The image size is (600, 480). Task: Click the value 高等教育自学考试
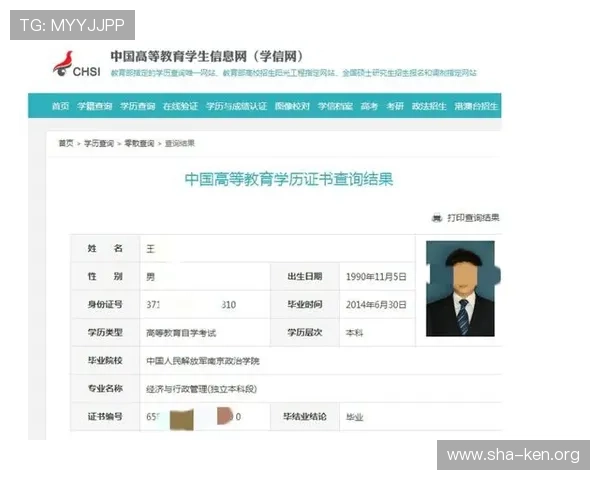(181, 333)
